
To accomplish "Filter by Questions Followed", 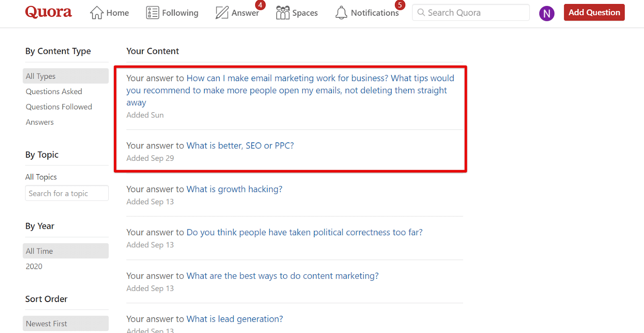I will 59,107.
